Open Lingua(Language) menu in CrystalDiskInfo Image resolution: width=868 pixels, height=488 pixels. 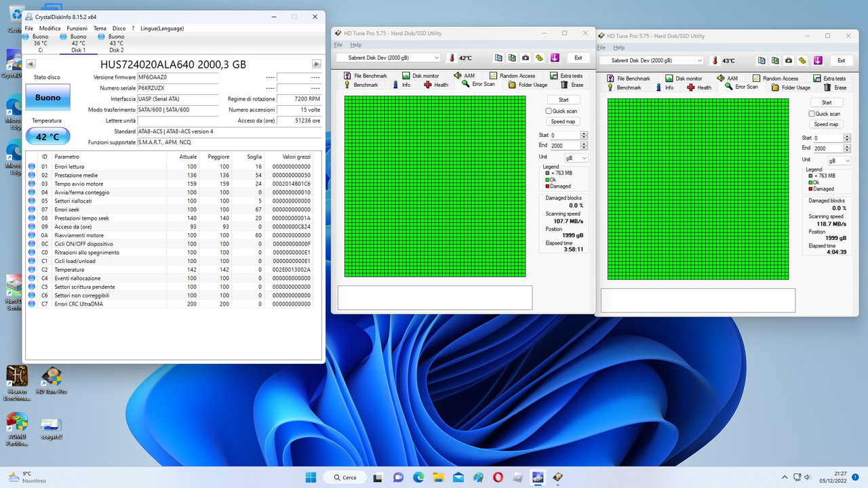161,28
